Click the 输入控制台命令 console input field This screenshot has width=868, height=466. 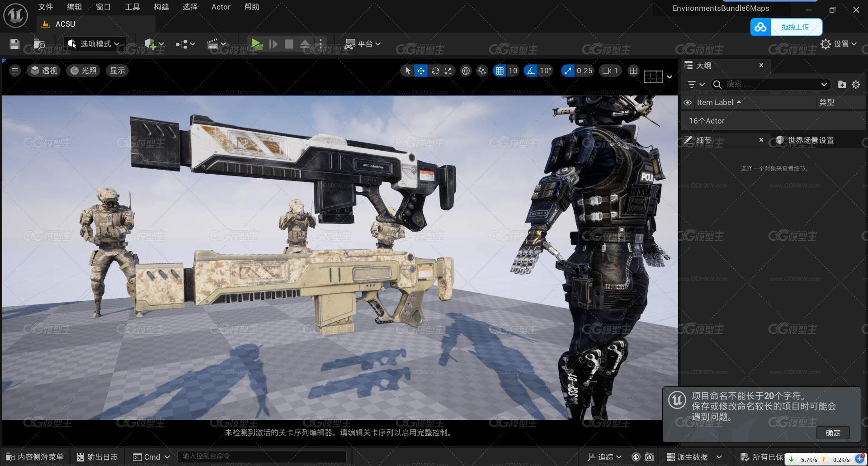click(x=262, y=456)
